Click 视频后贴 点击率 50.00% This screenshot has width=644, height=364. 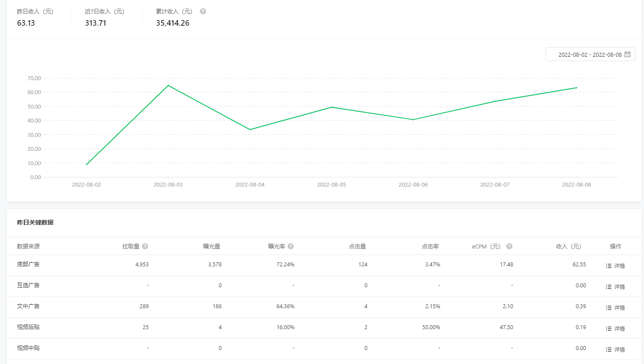[431, 327]
